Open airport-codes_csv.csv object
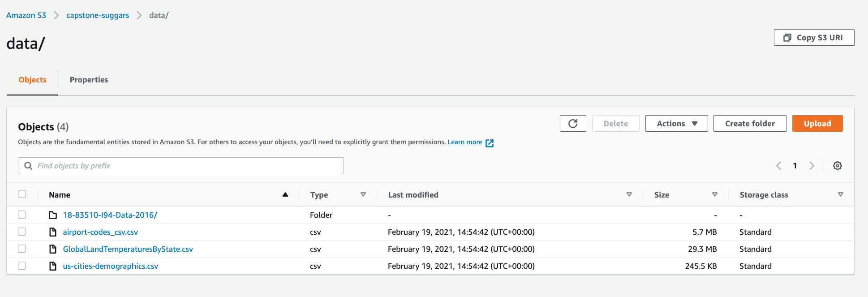The height and width of the screenshot is (297, 868). 100,232
